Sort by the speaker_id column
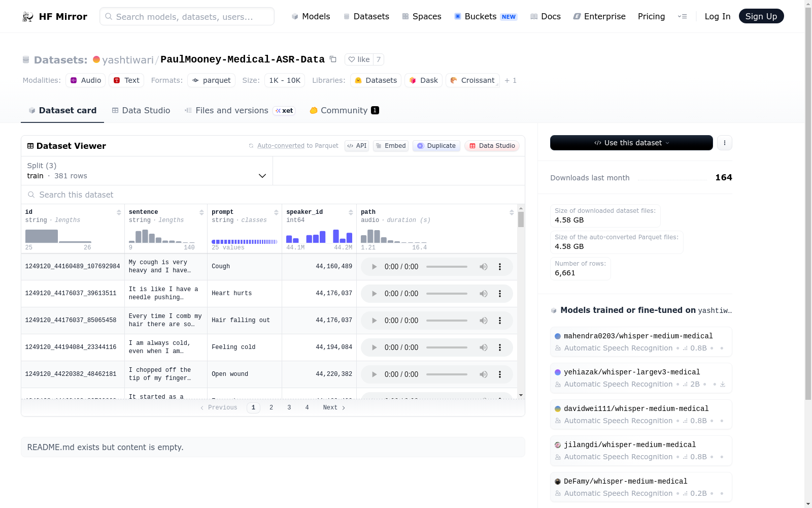Image resolution: width=812 pixels, height=508 pixels. coord(351,212)
